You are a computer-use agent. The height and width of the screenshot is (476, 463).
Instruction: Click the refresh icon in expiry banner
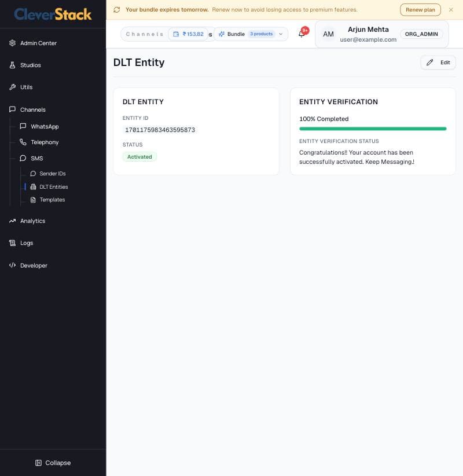click(x=117, y=10)
